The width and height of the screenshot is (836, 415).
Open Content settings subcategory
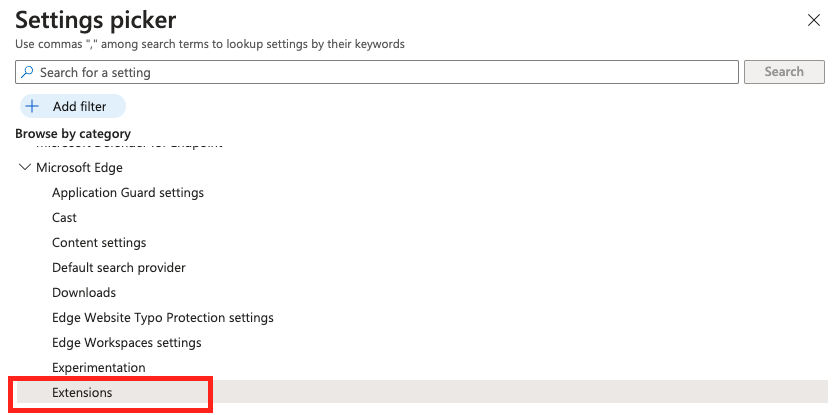click(x=99, y=243)
